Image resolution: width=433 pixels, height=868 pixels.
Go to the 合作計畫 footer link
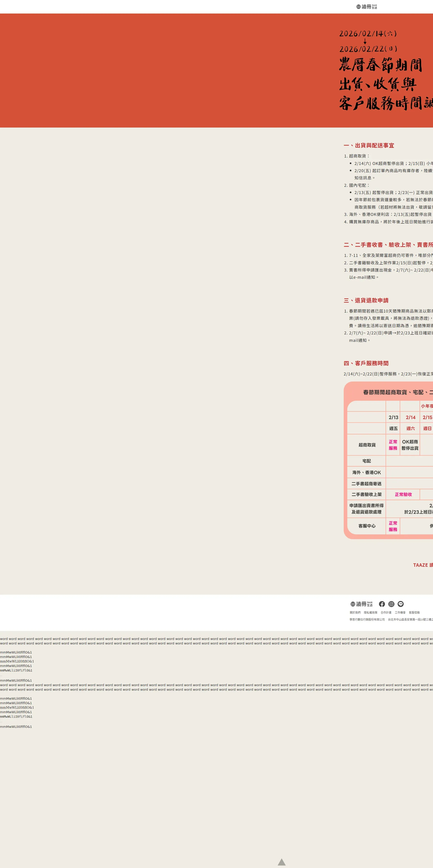click(386, 613)
